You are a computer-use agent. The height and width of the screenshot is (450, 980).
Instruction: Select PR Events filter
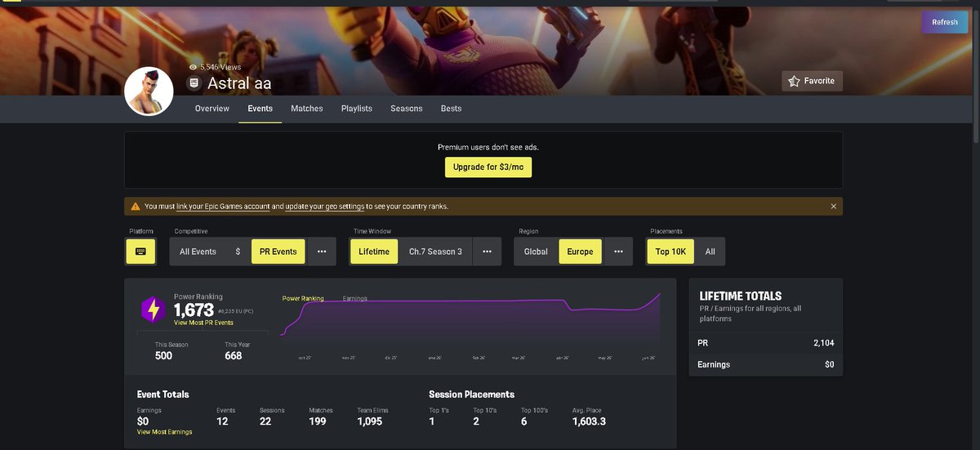[x=278, y=252]
